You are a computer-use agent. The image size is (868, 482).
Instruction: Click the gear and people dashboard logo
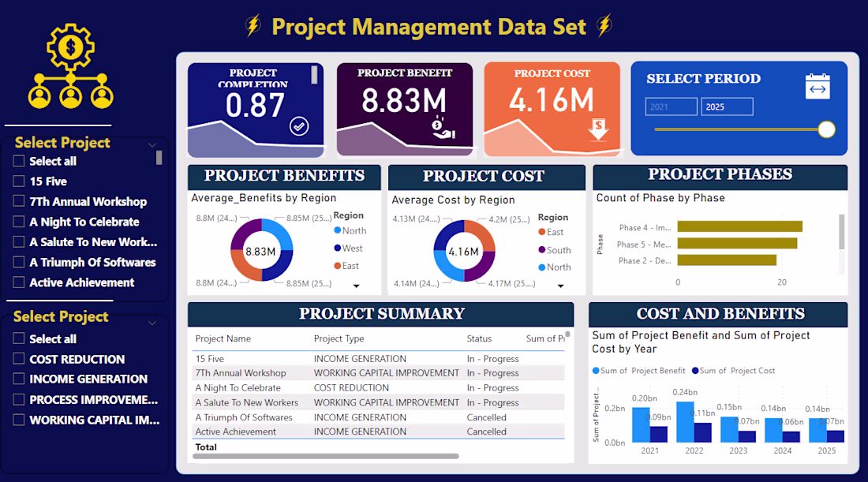[x=71, y=65]
